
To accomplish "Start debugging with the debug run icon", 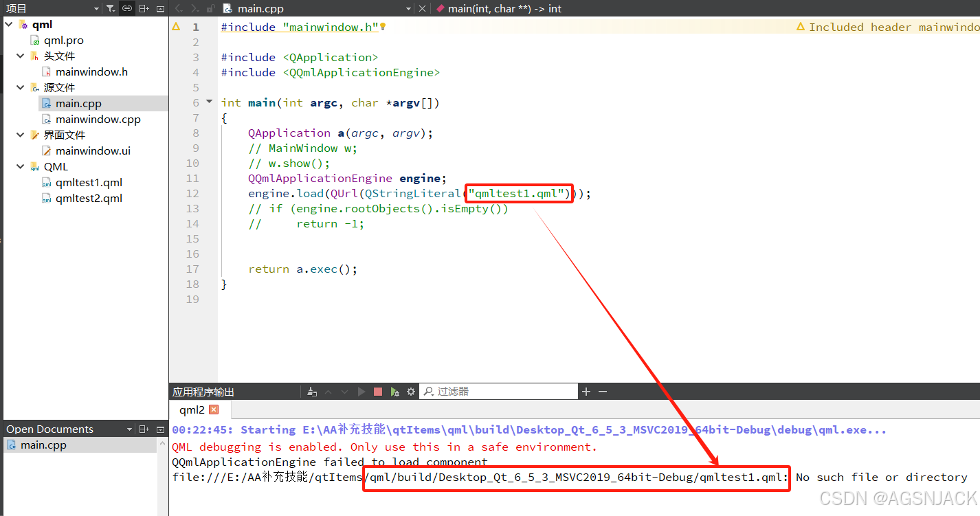I will click(394, 391).
